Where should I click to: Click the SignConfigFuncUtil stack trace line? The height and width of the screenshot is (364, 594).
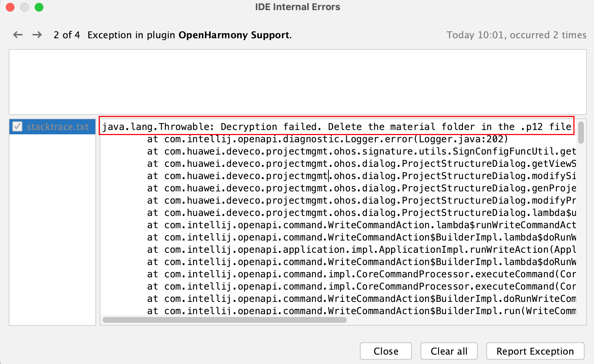pos(361,151)
